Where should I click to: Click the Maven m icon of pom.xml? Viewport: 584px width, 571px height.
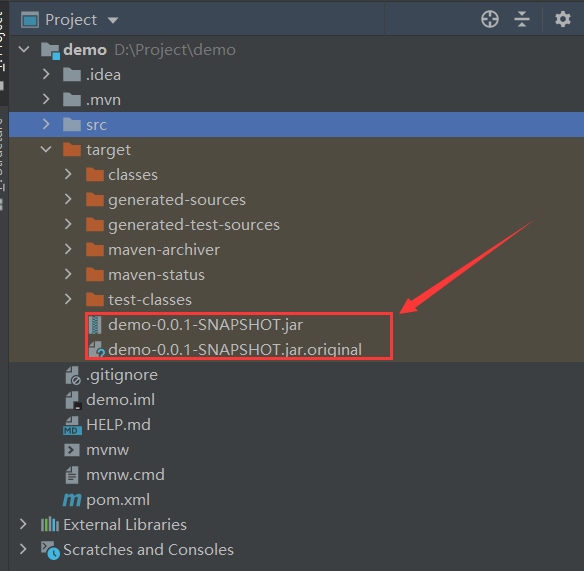coord(72,499)
